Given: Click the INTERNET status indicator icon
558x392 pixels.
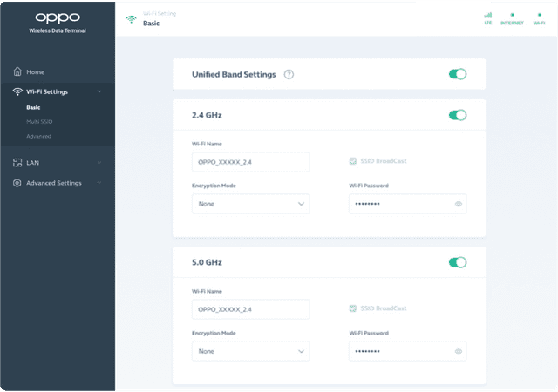Looking at the screenshot, I should coord(513,15).
